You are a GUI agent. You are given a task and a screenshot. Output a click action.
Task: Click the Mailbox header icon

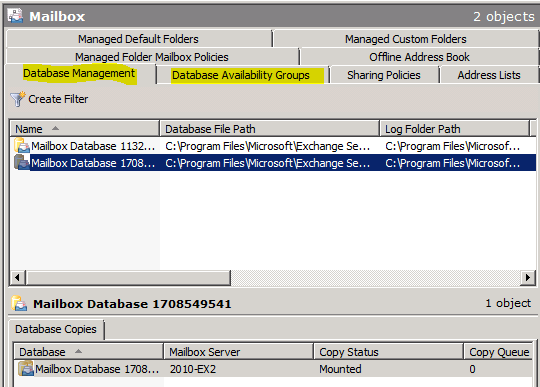pos(15,16)
